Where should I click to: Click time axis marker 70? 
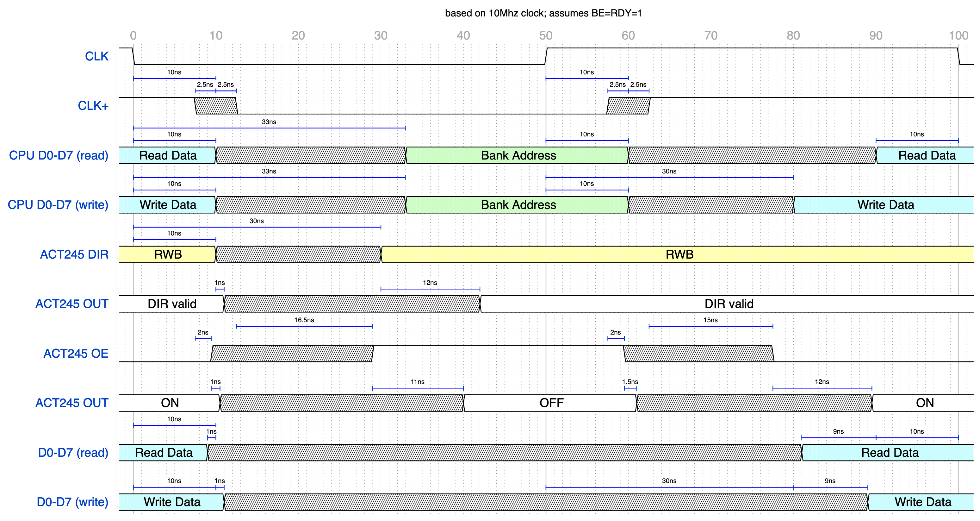tap(711, 35)
